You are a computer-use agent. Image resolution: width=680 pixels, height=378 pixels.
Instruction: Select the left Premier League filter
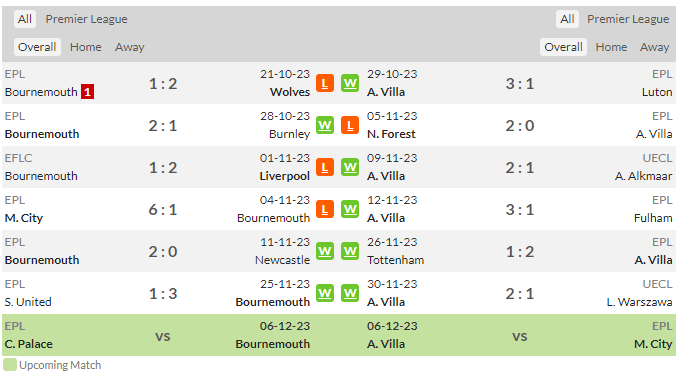pos(86,19)
